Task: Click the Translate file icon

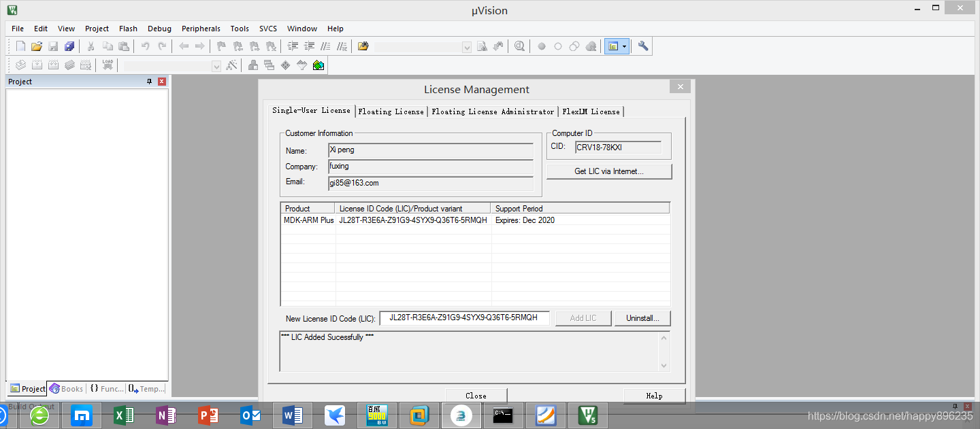Action: coord(21,65)
